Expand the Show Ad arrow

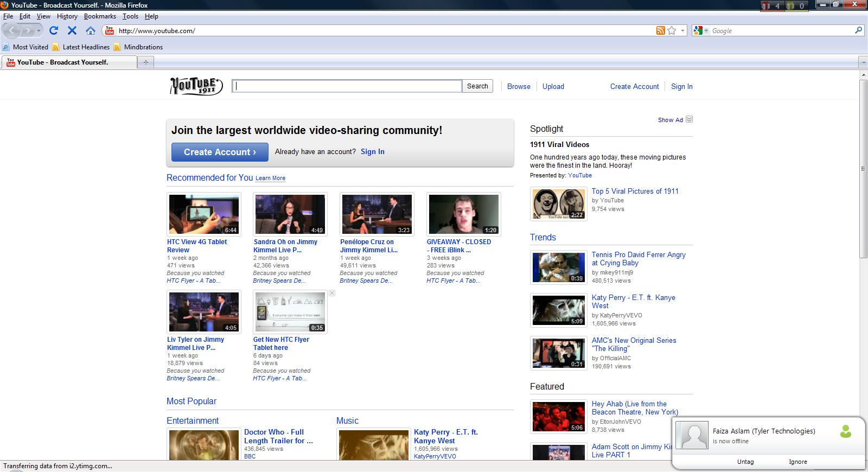[x=689, y=119]
